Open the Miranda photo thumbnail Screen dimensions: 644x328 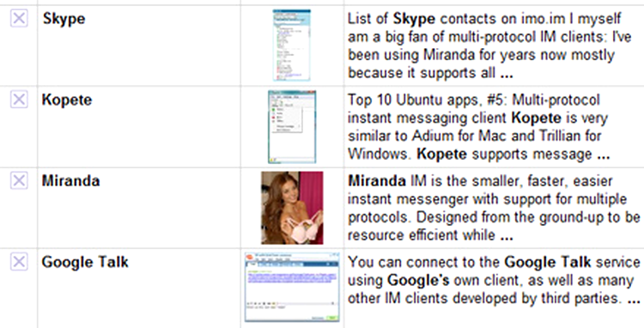coord(292,208)
